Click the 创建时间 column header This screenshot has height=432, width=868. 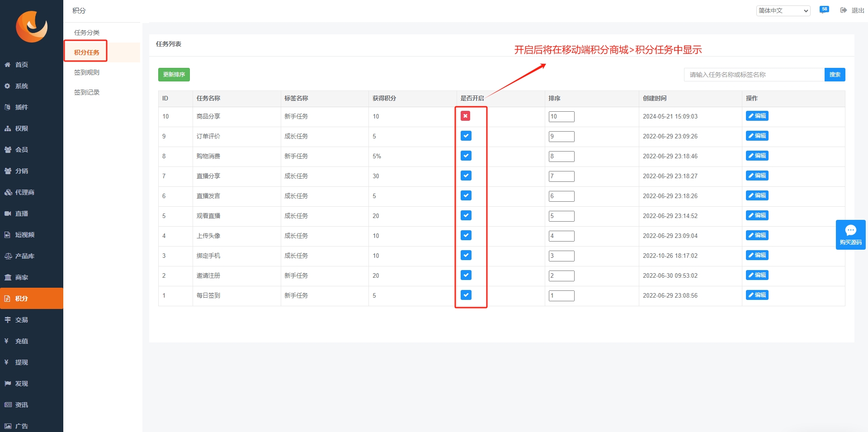[655, 98]
